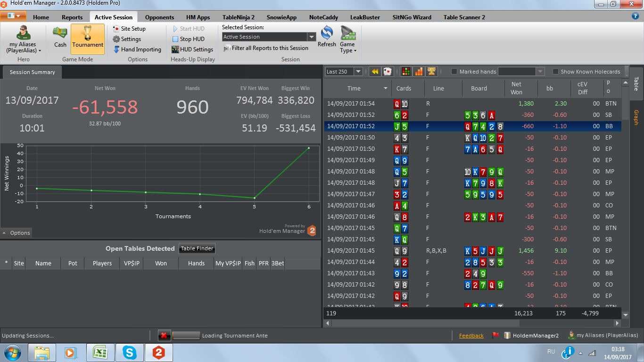Open TableNinja 2 tab

pyautogui.click(x=239, y=17)
